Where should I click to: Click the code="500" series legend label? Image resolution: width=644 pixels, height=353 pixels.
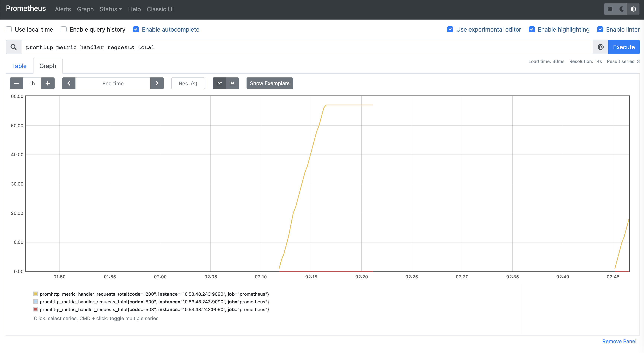click(x=154, y=302)
